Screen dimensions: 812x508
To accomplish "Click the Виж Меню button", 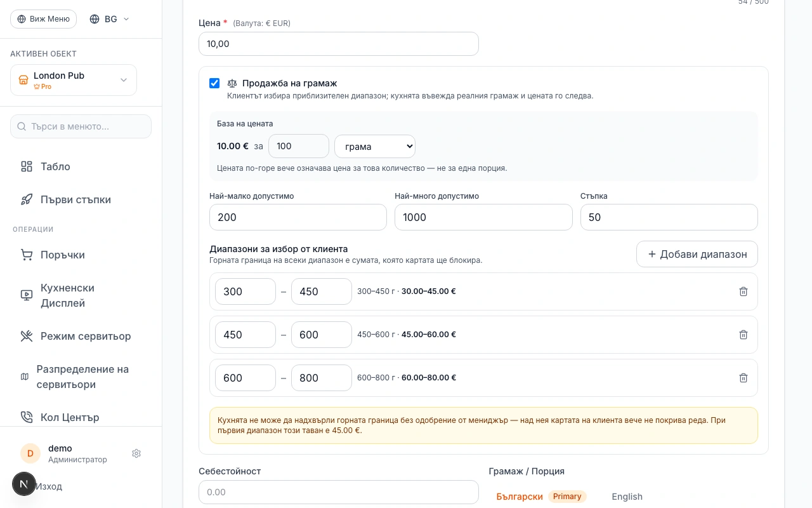I will (x=43, y=19).
